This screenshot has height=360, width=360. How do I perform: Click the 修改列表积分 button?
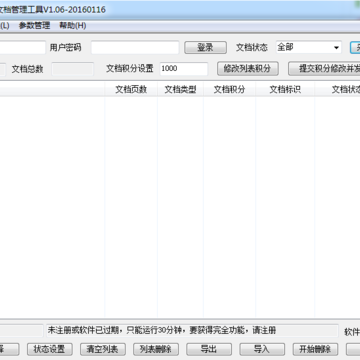(x=248, y=69)
